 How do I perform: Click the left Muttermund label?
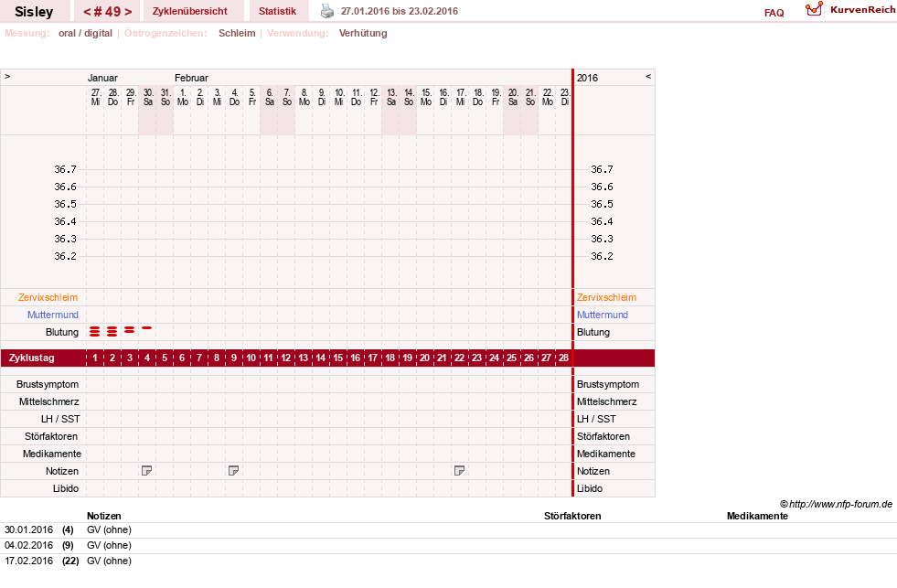click(x=53, y=315)
